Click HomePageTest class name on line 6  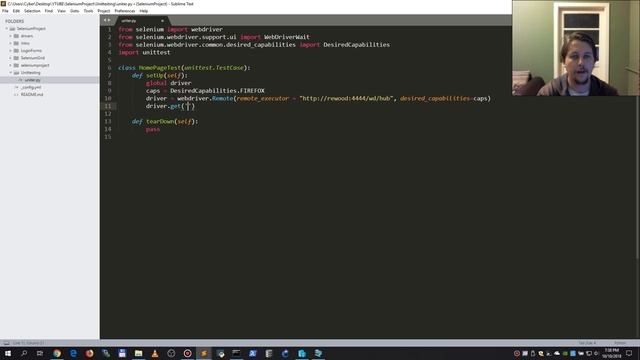tap(160, 68)
